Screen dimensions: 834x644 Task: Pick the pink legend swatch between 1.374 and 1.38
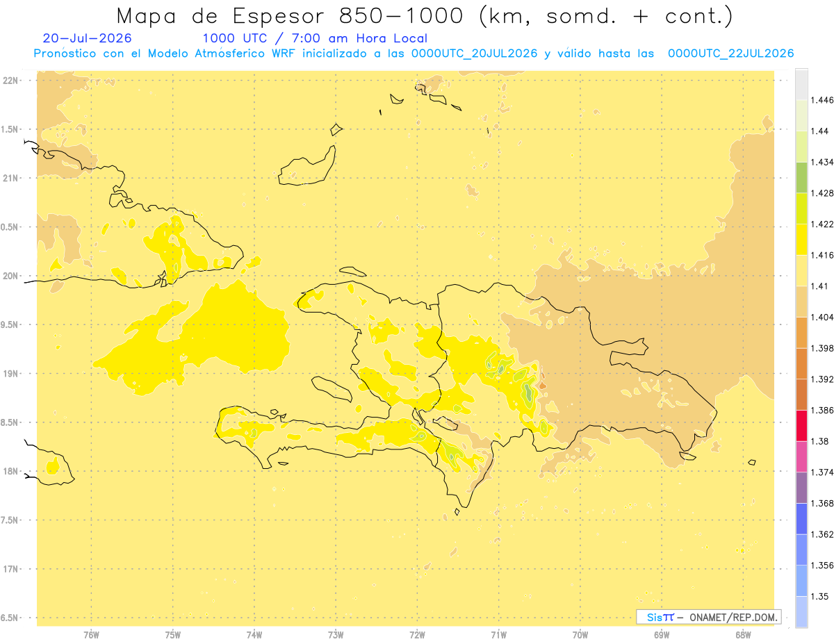(x=801, y=456)
